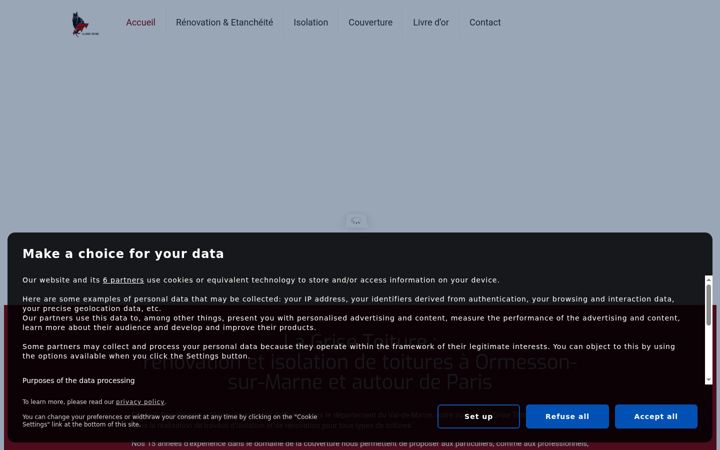Click the cookie text scrollbar down arrow
Image resolution: width=720 pixels, height=450 pixels.
click(x=709, y=380)
